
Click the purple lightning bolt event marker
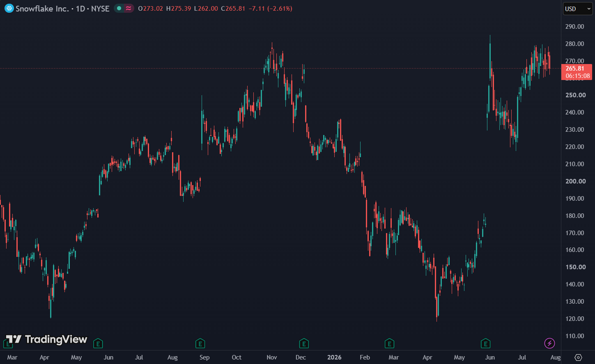click(549, 343)
